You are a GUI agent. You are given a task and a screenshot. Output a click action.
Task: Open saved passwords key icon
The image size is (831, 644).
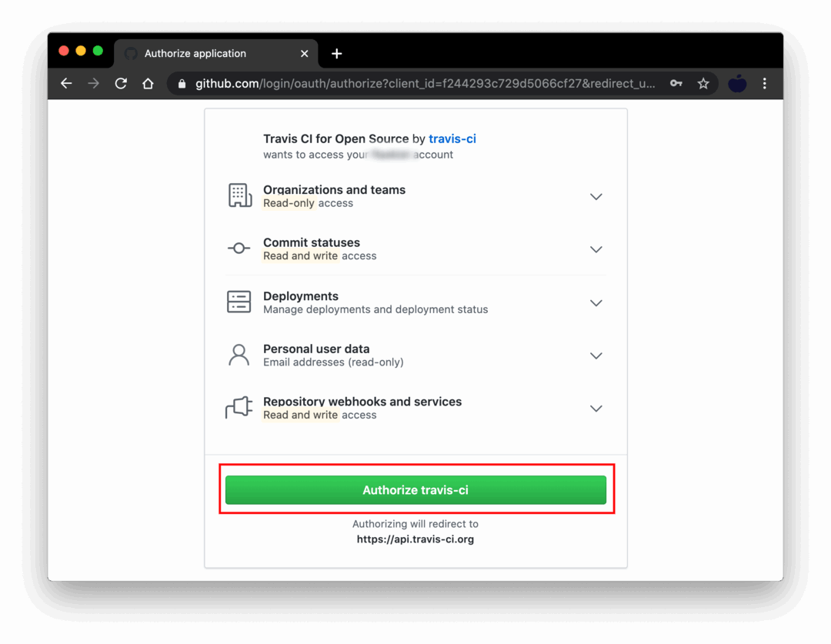676,83
